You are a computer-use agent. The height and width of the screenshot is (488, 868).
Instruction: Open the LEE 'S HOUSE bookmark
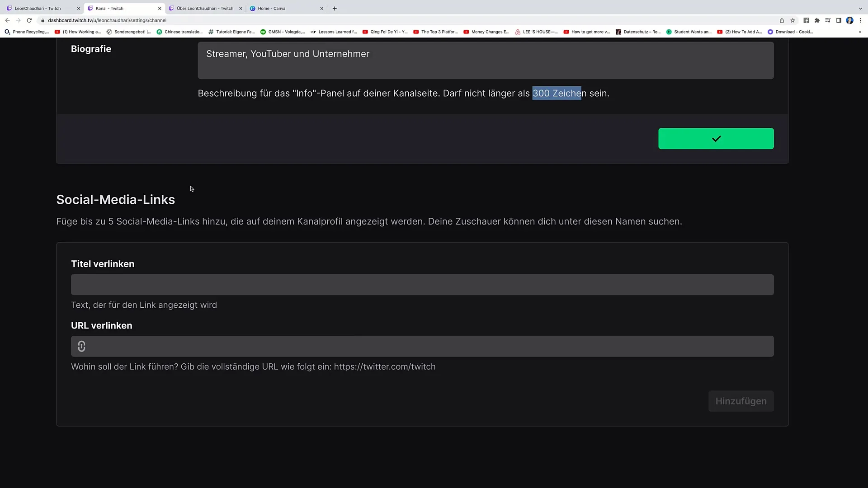537,32
